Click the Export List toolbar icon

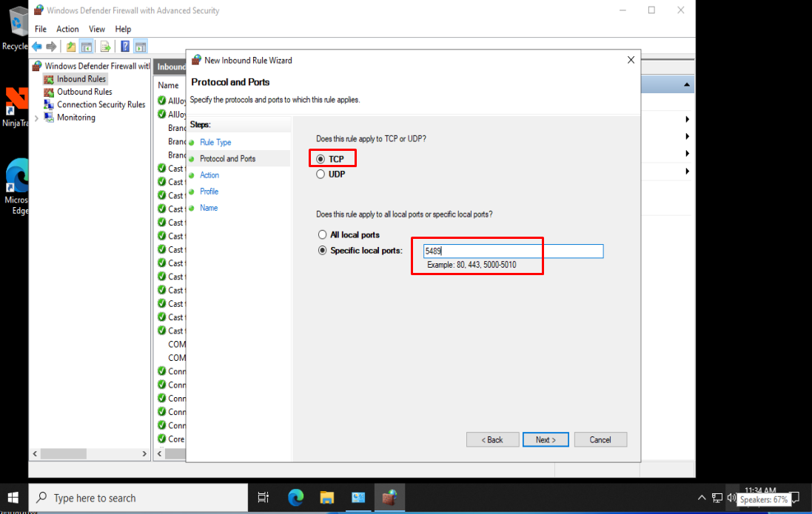point(106,47)
